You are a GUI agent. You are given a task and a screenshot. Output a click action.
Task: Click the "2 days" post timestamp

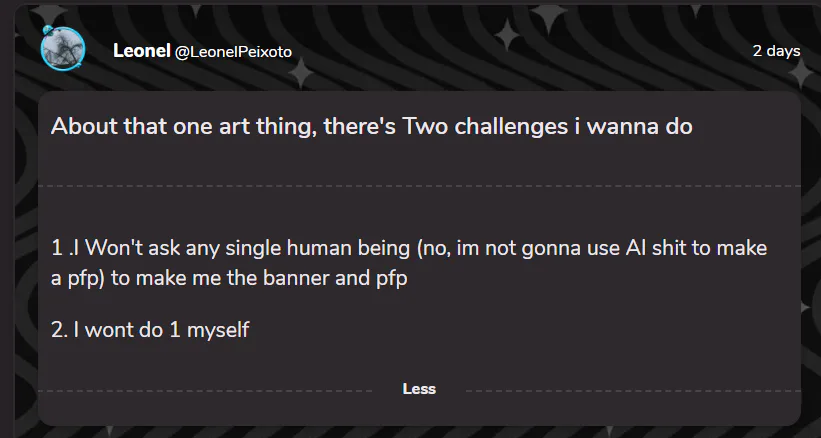tap(776, 50)
